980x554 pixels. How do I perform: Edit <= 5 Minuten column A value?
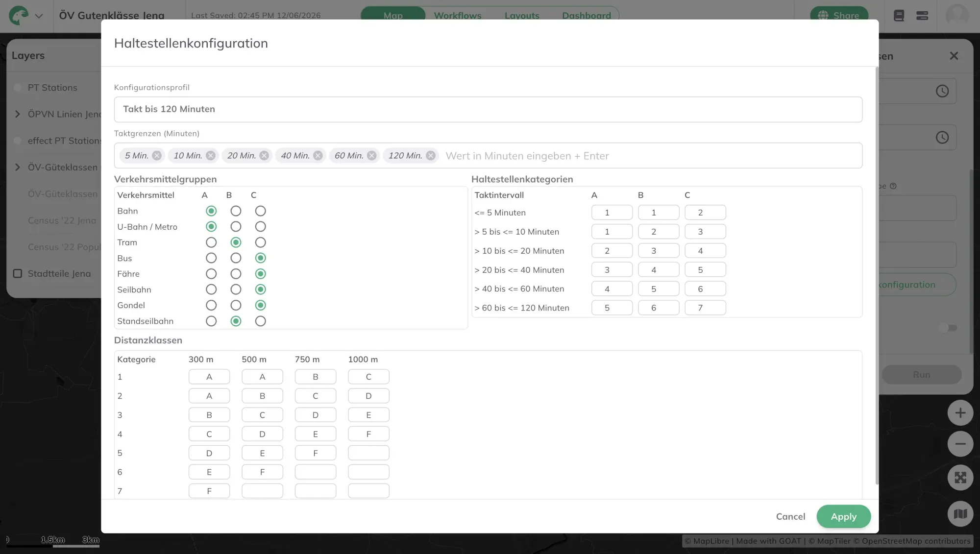pos(612,213)
